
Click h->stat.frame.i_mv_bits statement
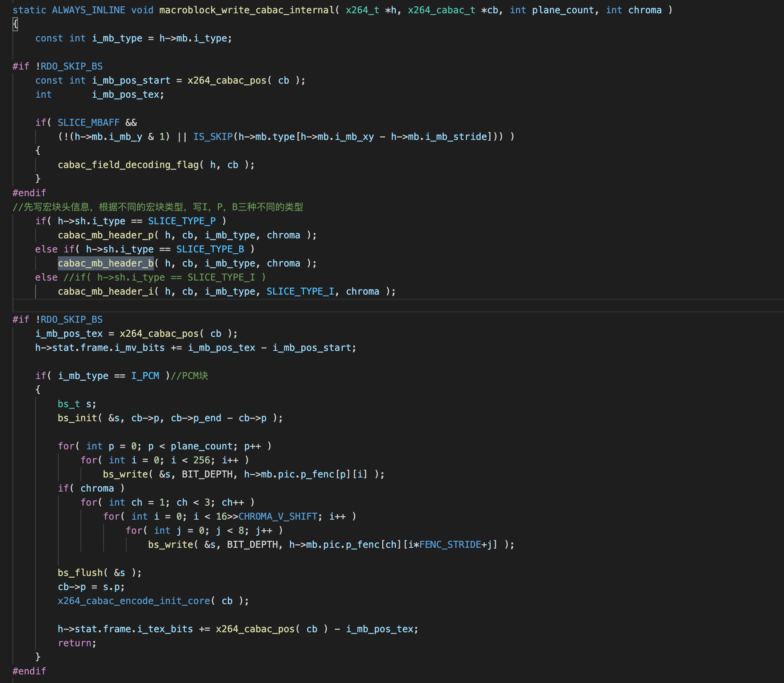click(195, 348)
